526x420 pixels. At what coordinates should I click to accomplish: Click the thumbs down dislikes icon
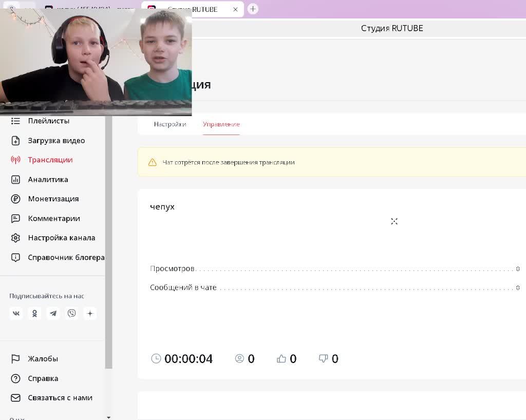(x=324, y=359)
